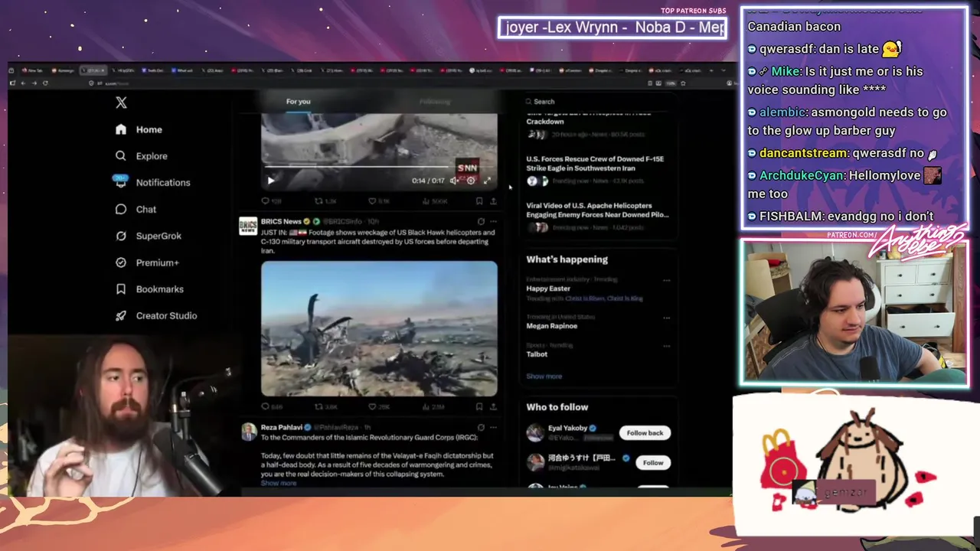The image size is (980, 551).
Task: Open the Reza Pahlavi account name
Action: coord(281,428)
